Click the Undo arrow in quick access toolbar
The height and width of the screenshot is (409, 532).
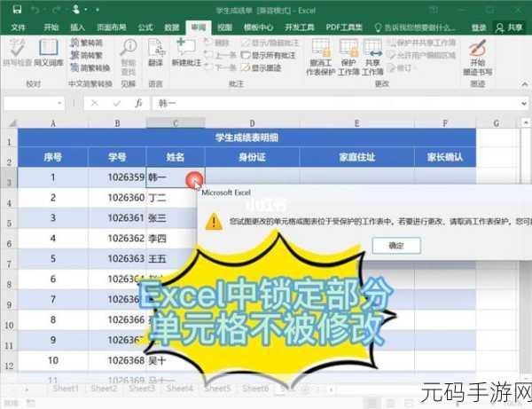tap(35, 10)
